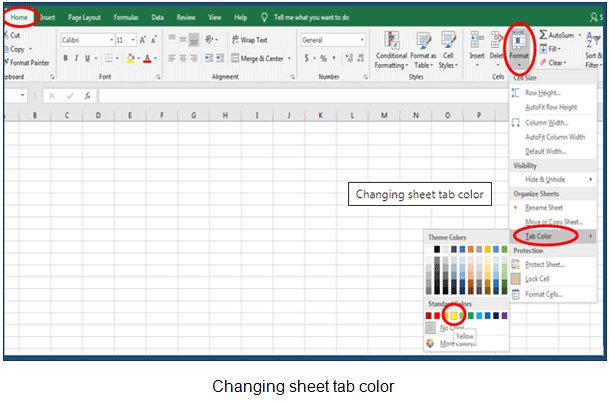
Task: Choose Protect Sheet option
Action: click(x=552, y=264)
